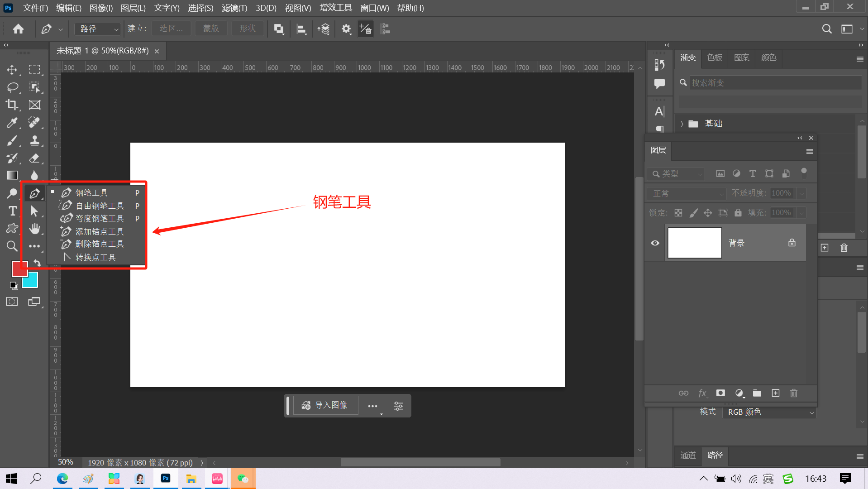
Task: Click the 形状 button
Action: (248, 29)
